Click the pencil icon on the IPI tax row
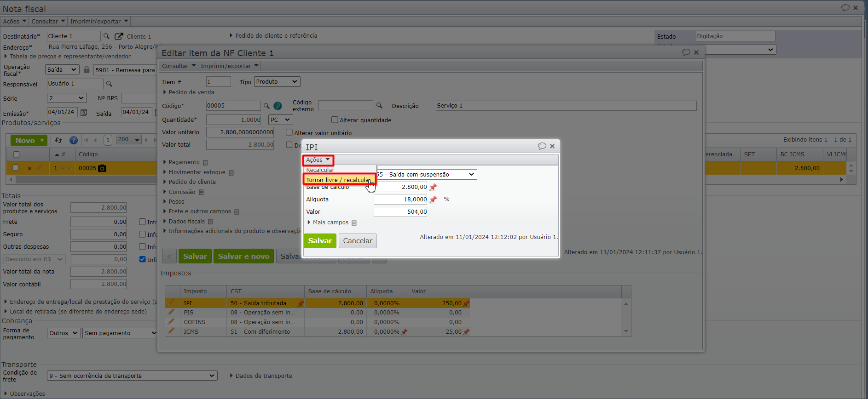Image resolution: width=868 pixels, height=399 pixels. click(x=171, y=302)
